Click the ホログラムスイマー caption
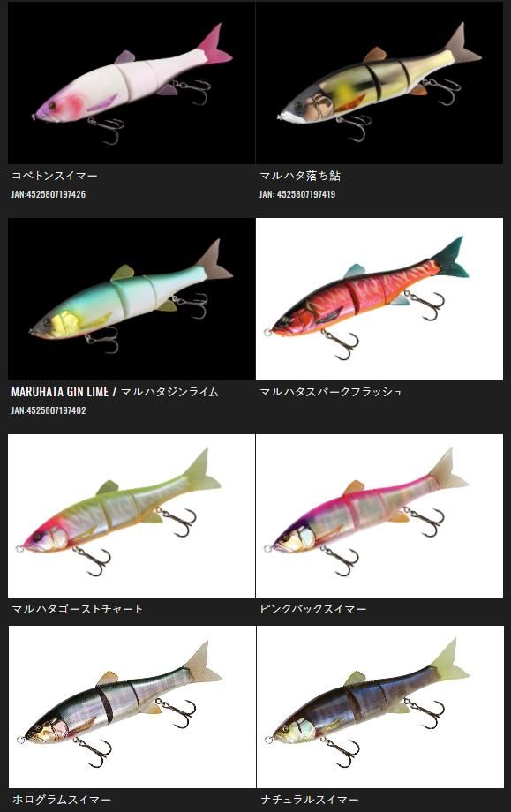 click(61, 800)
